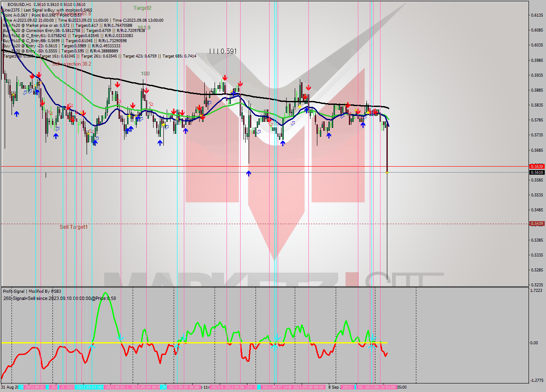Click the yellow marker on the latest candle
The height and width of the screenshot is (392, 546).
pos(387,172)
